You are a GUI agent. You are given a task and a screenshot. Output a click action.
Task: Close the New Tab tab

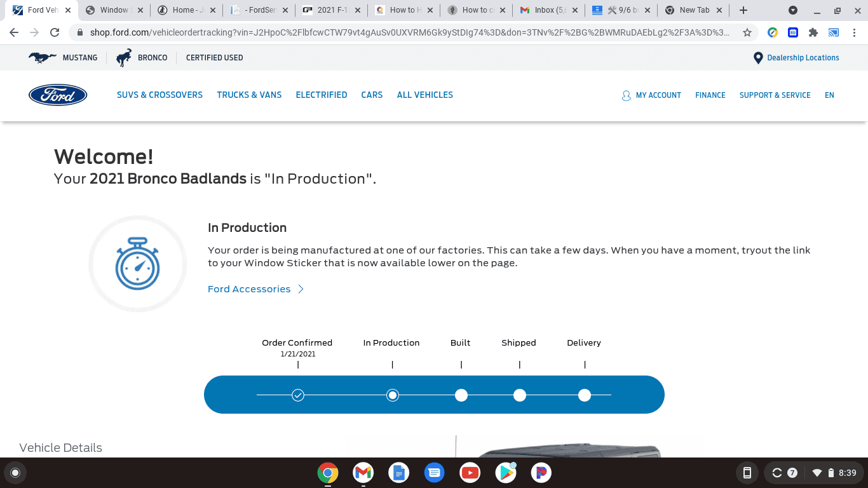719,10
